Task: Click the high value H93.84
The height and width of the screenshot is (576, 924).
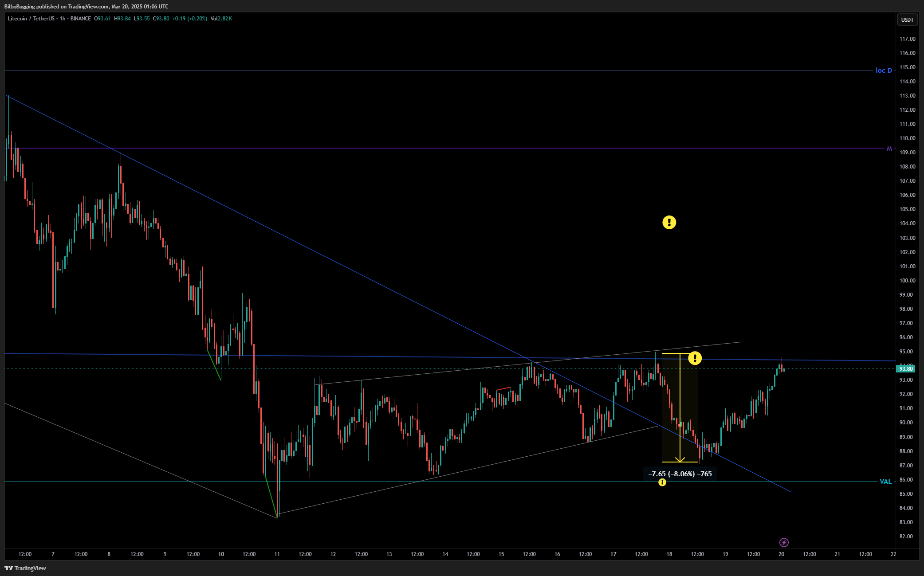Action: click(122, 19)
